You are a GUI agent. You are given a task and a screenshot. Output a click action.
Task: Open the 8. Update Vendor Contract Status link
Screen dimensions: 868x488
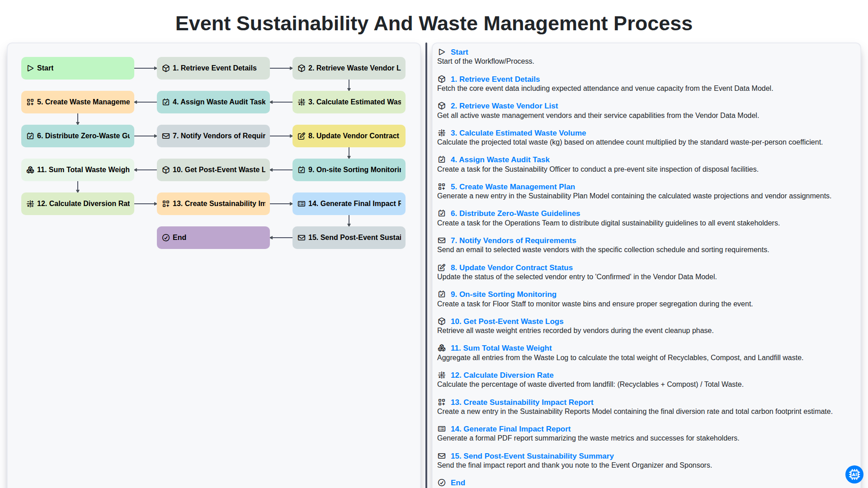click(x=511, y=267)
